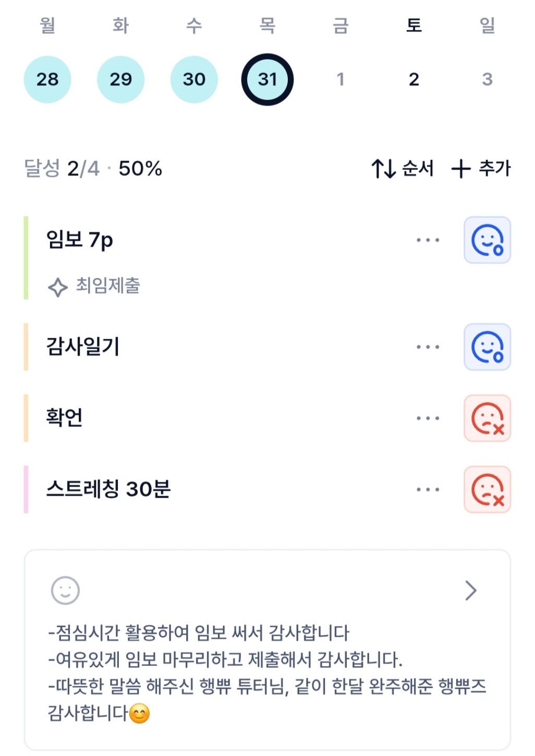The height and width of the screenshot is (756, 535).
Task: Toggle the red sad face status for 확언
Action: (487, 418)
